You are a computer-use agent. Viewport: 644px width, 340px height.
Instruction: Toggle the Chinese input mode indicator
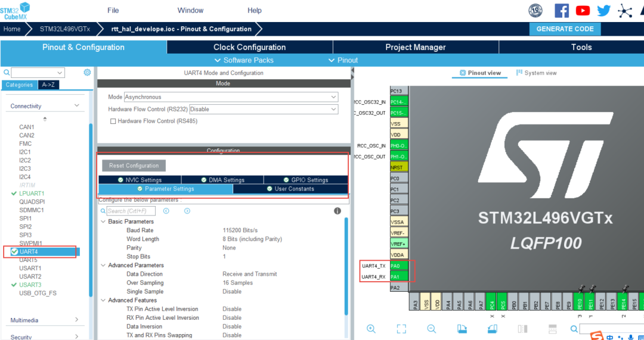pyautogui.click(x=611, y=337)
